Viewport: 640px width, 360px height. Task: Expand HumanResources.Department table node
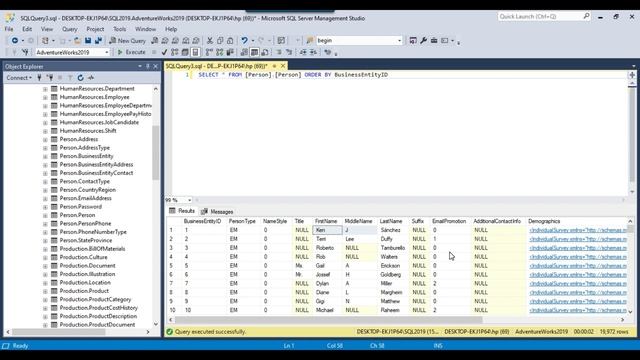45,89
